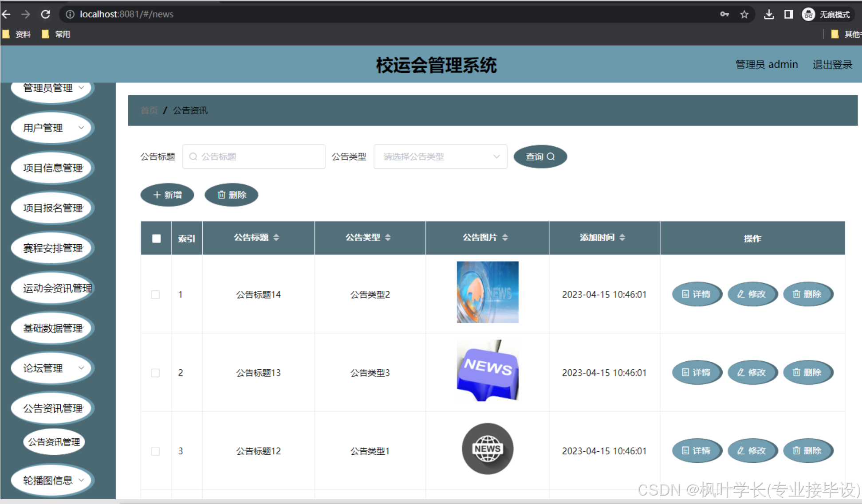Open the 资料 bookmark folder
862x504 pixels.
(x=16, y=34)
